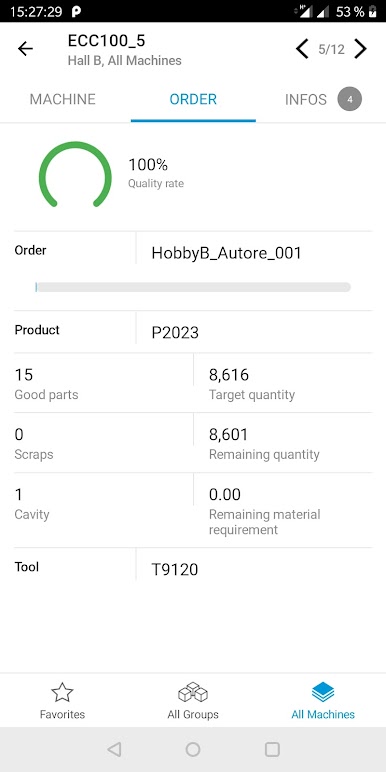The image size is (386, 772).
Task: Open All Machines layers icon
Action: tap(323, 692)
